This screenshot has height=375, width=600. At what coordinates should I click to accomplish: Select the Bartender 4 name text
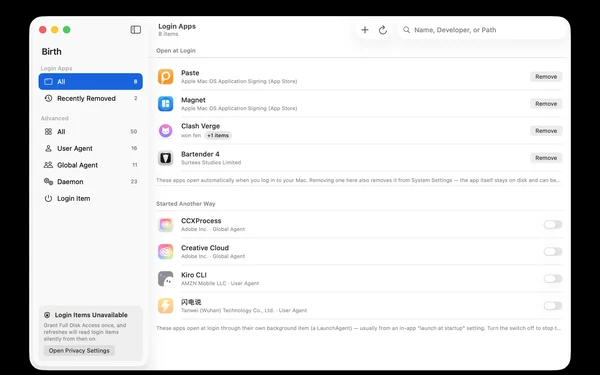tap(200, 154)
